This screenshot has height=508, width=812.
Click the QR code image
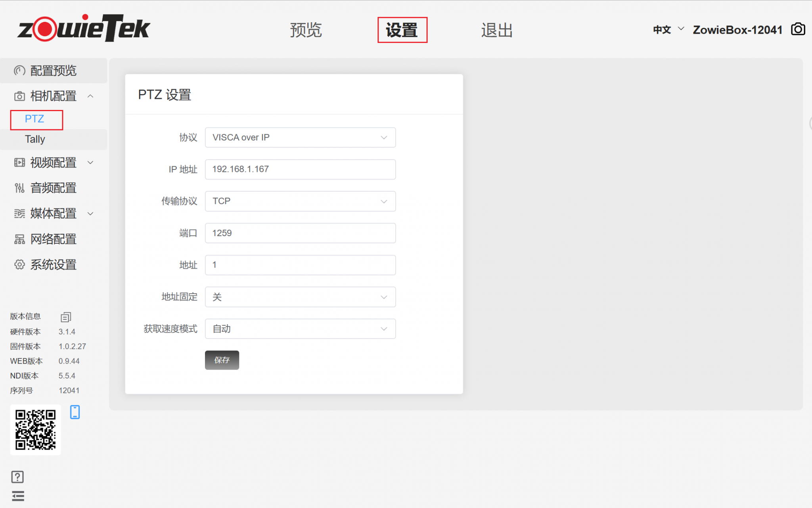[x=36, y=430]
